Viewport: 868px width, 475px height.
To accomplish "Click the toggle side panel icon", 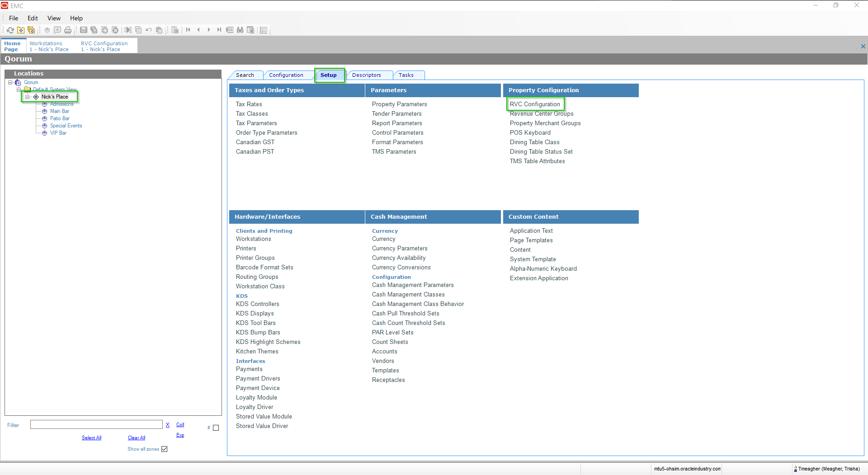I will click(x=250, y=30).
